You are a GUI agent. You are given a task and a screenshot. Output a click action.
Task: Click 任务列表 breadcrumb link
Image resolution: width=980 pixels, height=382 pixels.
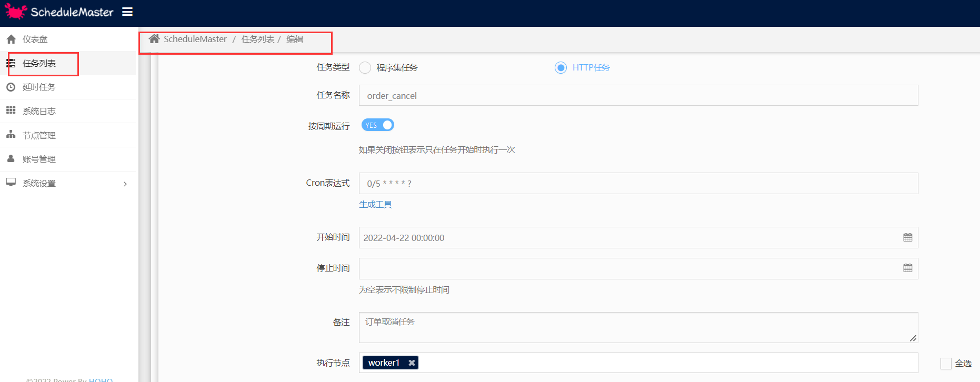click(258, 39)
